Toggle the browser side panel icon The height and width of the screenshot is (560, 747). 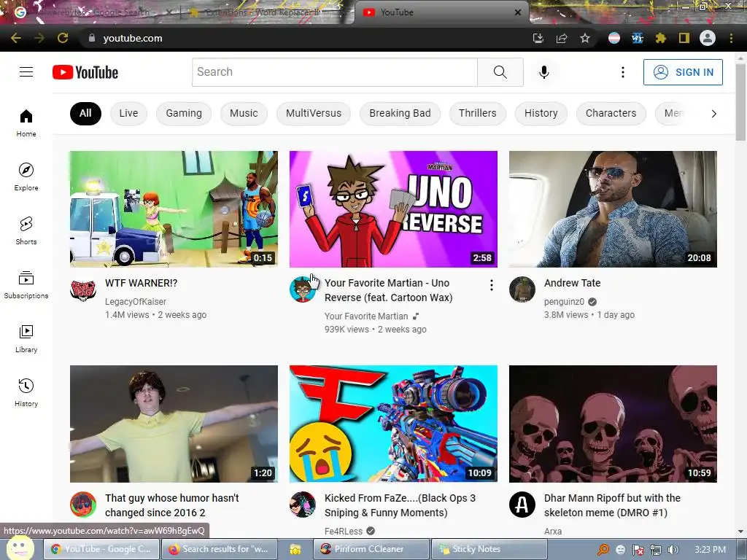coord(684,38)
